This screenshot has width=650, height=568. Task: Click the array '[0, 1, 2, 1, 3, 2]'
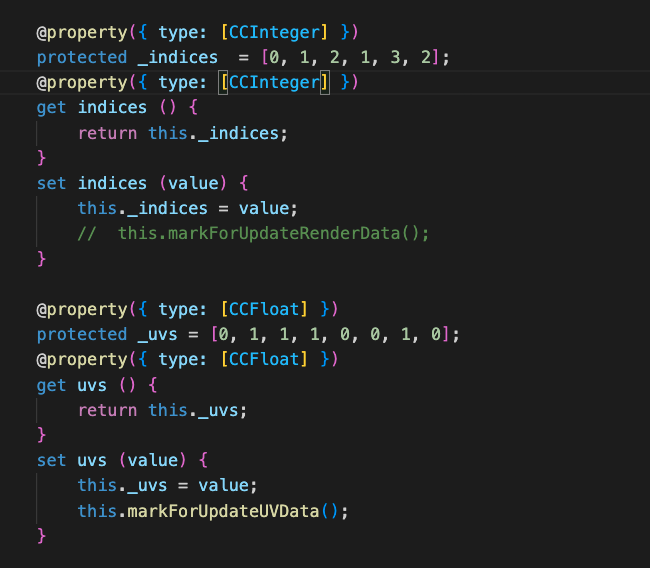point(350,58)
